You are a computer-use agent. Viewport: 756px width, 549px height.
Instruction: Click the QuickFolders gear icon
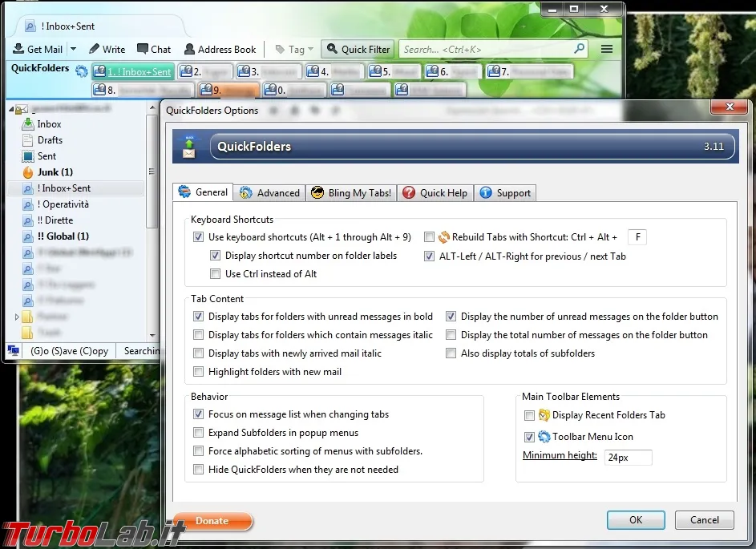(82, 71)
